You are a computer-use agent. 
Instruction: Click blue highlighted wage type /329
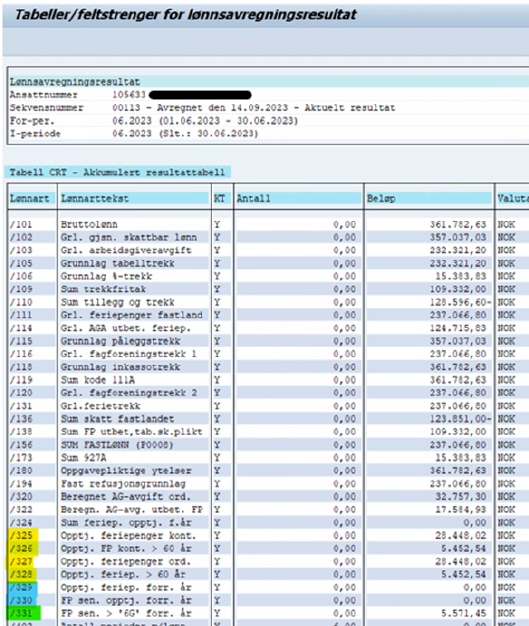pos(23,587)
